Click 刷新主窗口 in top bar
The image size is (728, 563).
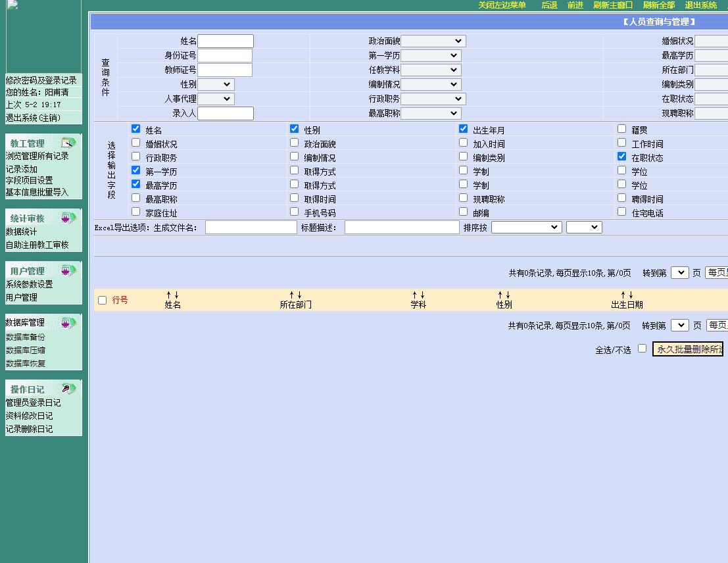pyautogui.click(x=613, y=5)
